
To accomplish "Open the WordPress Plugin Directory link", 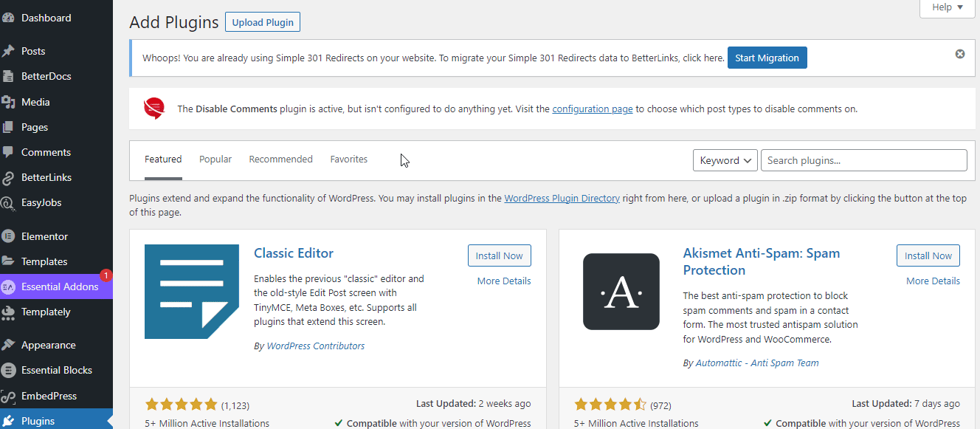I will pyautogui.click(x=562, y=199).
